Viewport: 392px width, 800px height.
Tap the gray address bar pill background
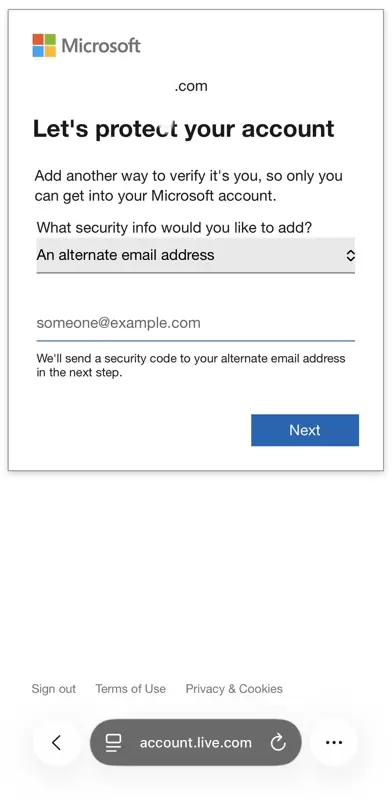[x=195, y=742]
